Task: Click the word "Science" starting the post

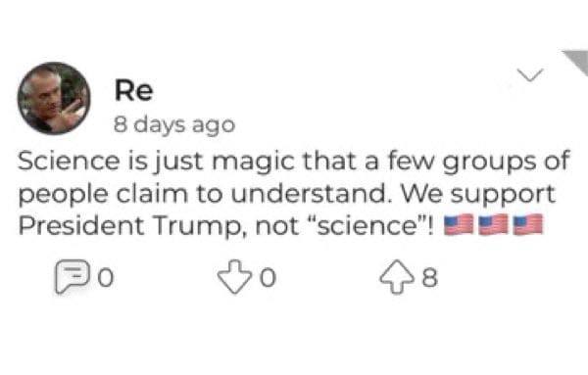Action: [x=69, y=161]
